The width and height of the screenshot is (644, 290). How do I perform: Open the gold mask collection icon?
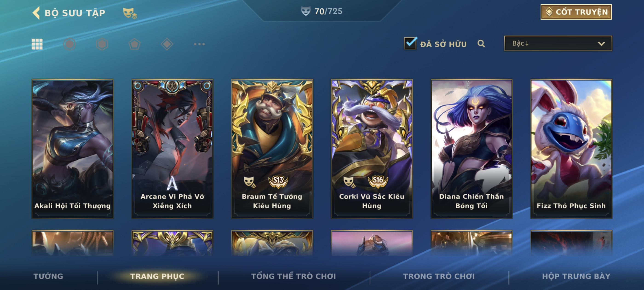coord(130,13)
